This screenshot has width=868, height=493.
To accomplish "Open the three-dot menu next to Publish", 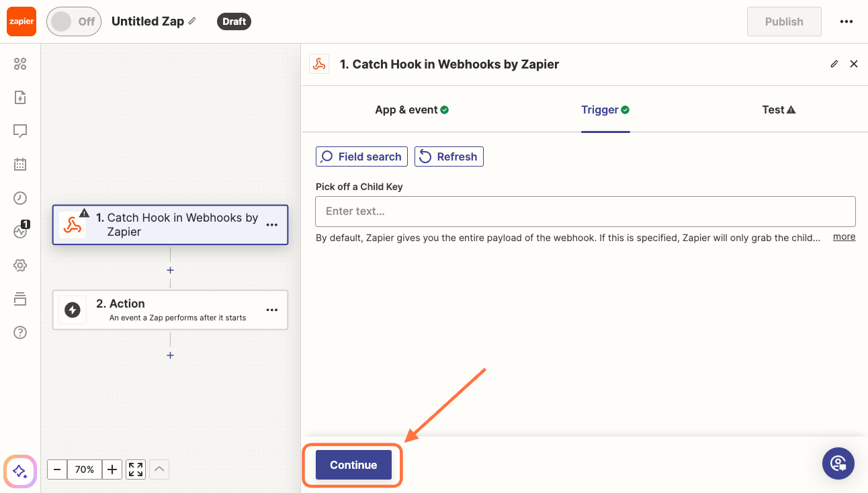I will click(x=847, y=21).
